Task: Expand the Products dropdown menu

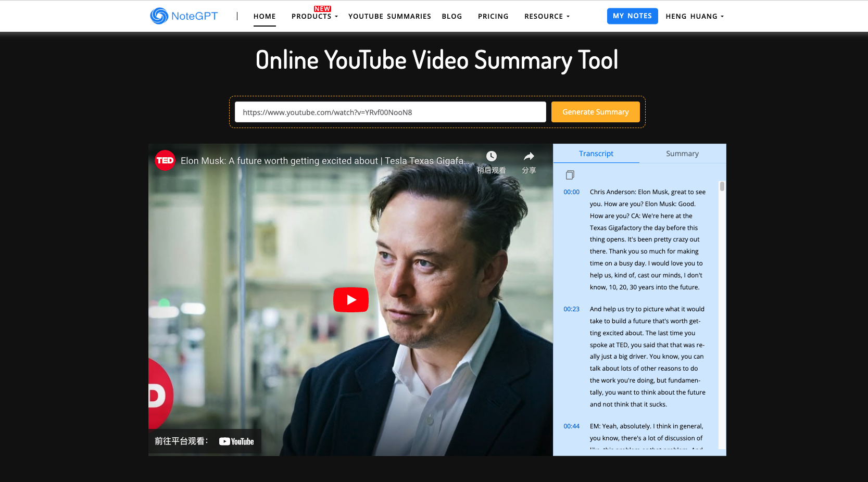Action: 315,16
